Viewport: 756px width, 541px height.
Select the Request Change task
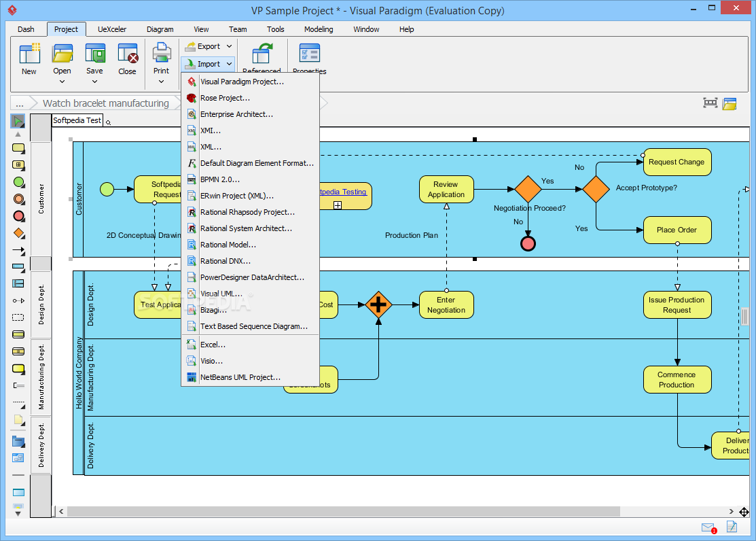tap(677, 162)
